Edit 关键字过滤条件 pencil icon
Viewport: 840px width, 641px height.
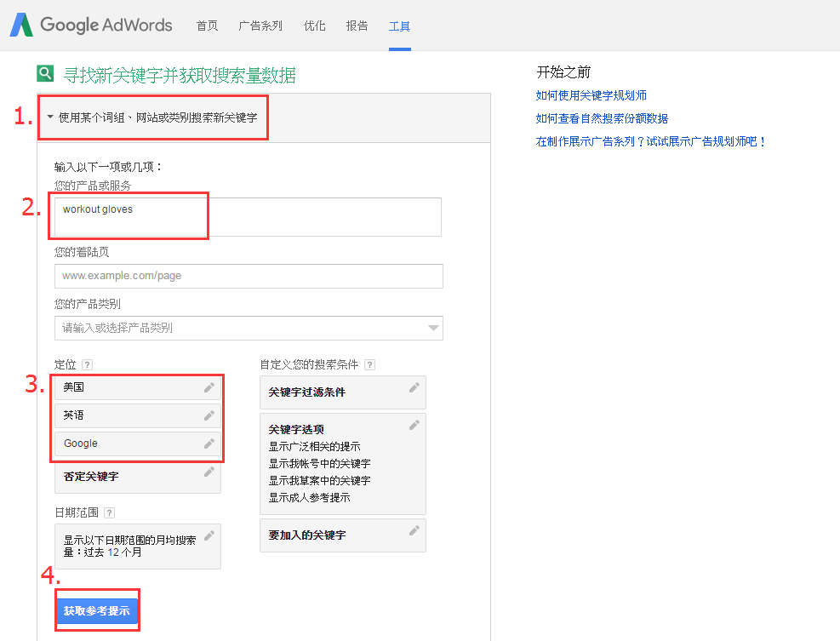pos(414,387)
